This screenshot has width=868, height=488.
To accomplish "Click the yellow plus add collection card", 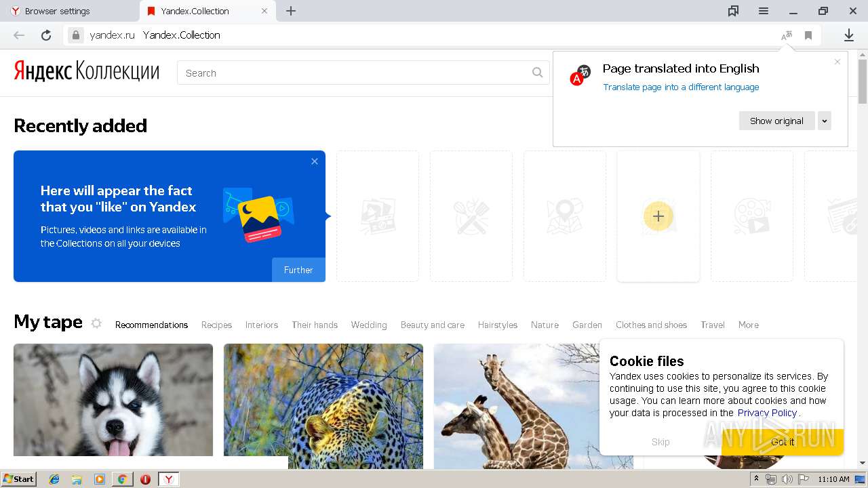I will coord(658,216).
